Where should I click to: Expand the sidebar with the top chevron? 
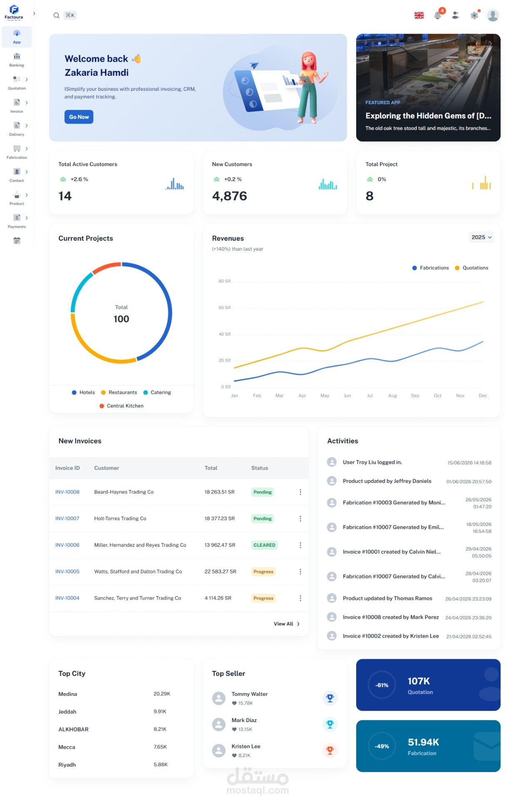[34, 13]
